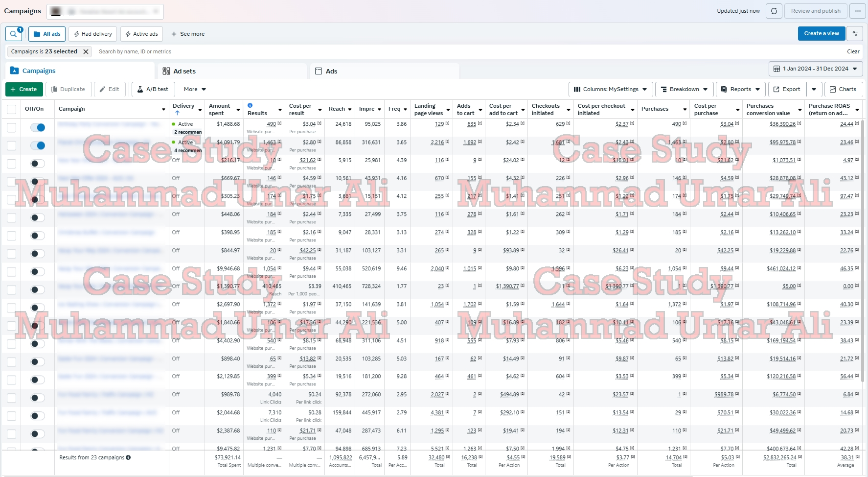The image size is (868, 477).
Task: Switch to the Ad sets tab
Action: [x=184, y=71]
